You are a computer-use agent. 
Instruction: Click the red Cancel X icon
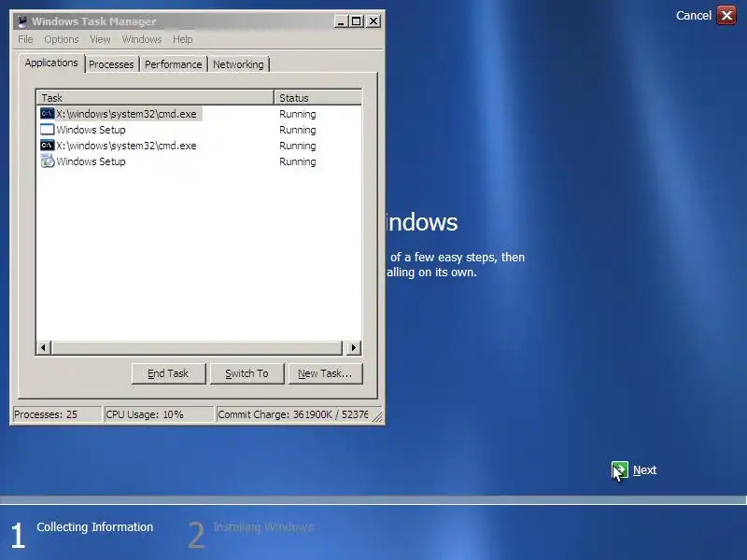(x=726, y=16)
